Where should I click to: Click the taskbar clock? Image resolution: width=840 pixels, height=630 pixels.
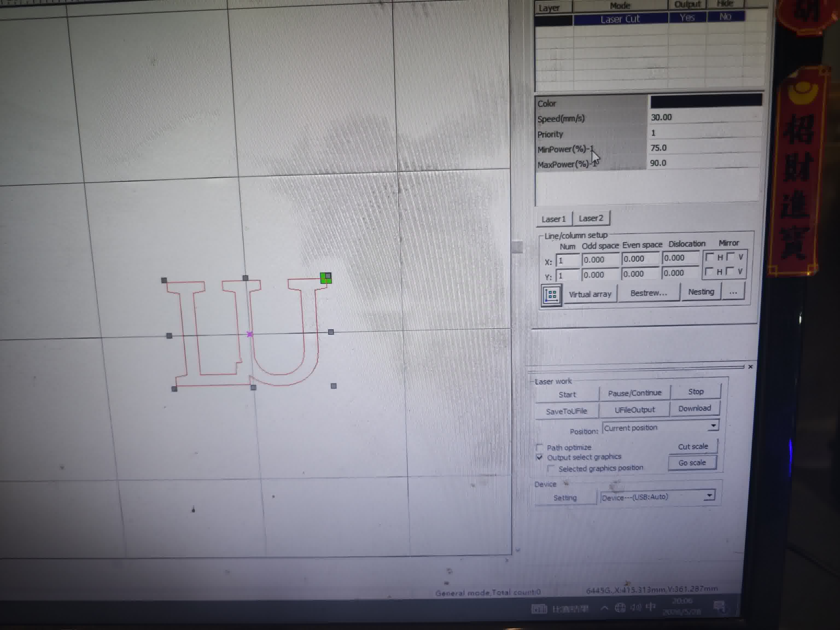pos(682,606)
